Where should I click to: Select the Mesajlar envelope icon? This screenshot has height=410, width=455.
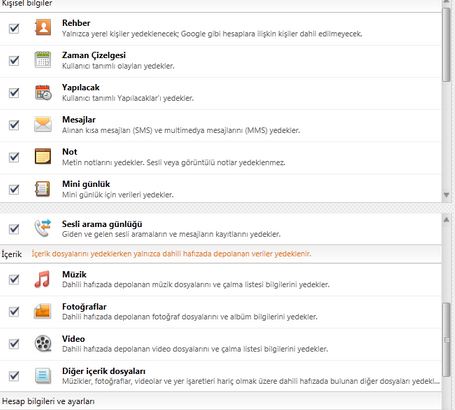tap(43, 124)
